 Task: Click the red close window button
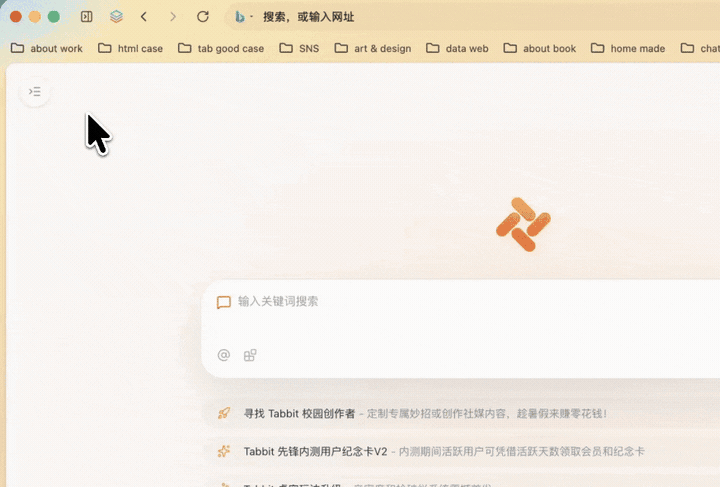[x=16, y=17]
